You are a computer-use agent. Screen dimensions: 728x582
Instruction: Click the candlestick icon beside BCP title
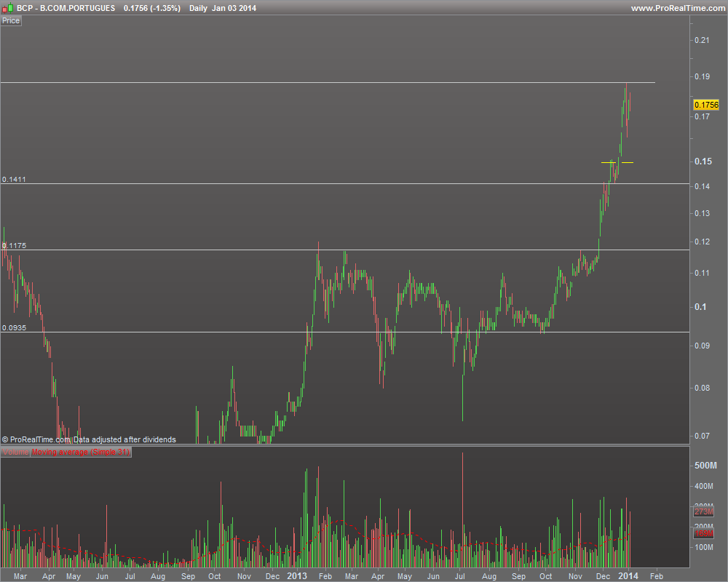pyautogui.click(x=7, y=8)
